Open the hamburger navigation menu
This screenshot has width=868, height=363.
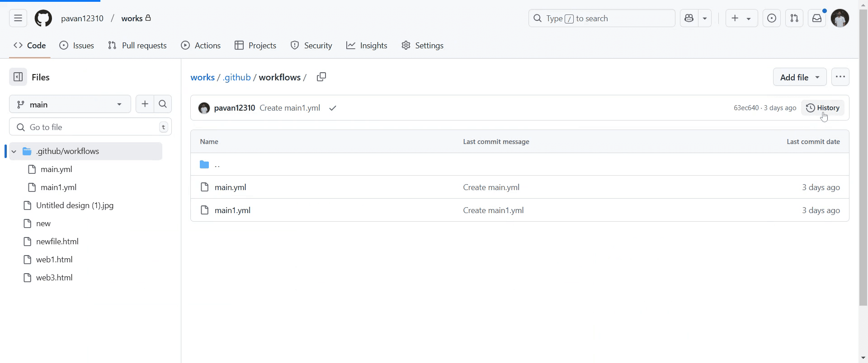click(x=18, y=18)
